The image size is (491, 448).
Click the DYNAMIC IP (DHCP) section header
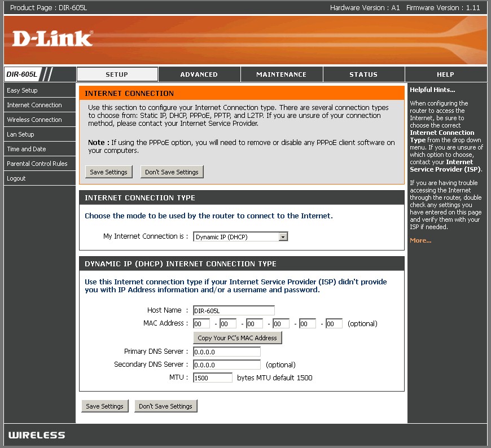pyautogui.click(x=242, y=263)
